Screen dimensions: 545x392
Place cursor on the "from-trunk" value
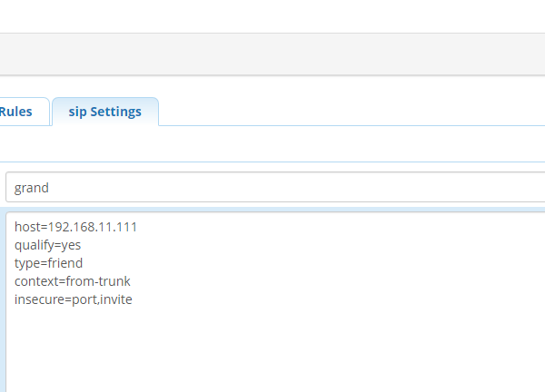(98, 281)
